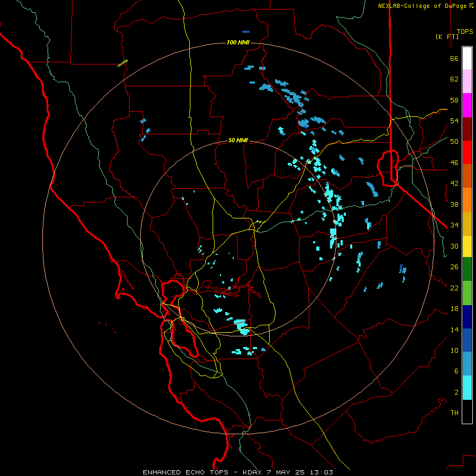Screen dimensions: 476x476
Task: Click legend value 14
Action: (x=454, y=329)
